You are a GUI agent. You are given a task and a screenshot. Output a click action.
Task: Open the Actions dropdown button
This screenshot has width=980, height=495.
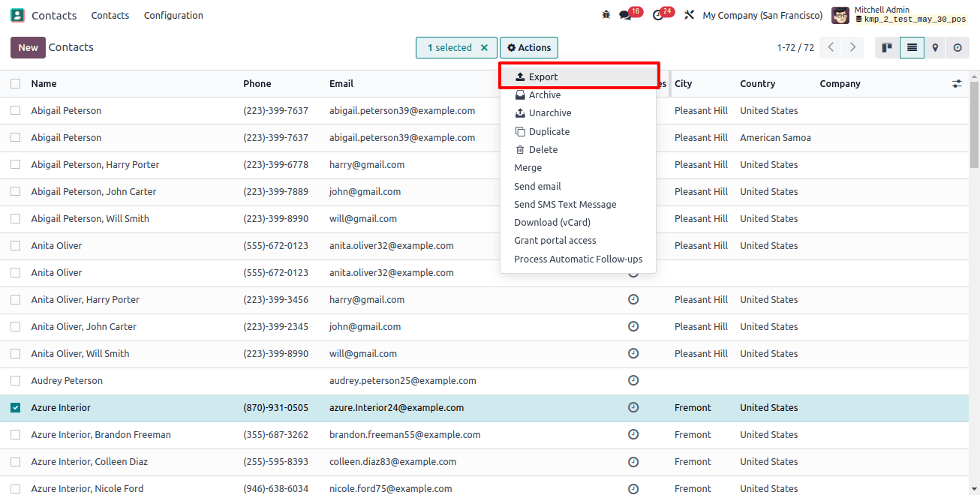point(529,47)
